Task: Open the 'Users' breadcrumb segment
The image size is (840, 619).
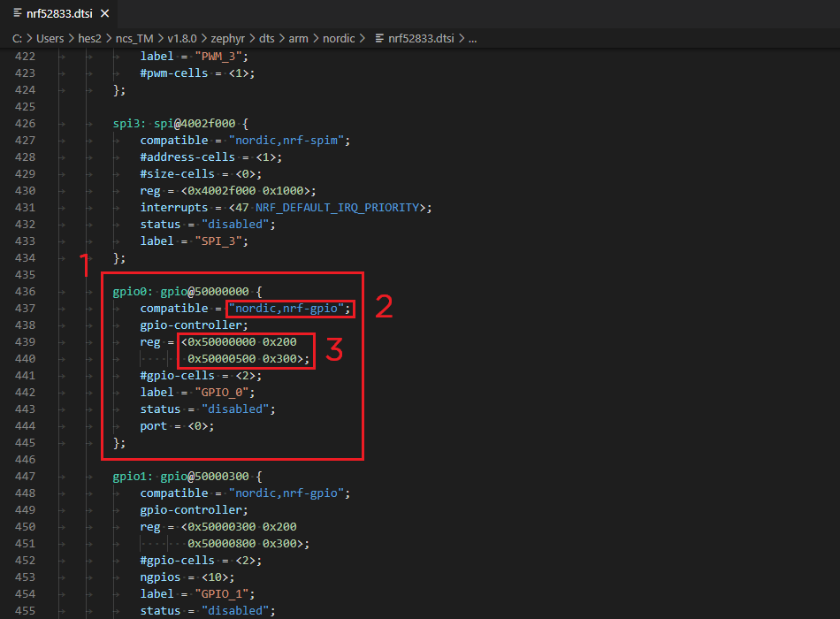Action: (50, 39)
